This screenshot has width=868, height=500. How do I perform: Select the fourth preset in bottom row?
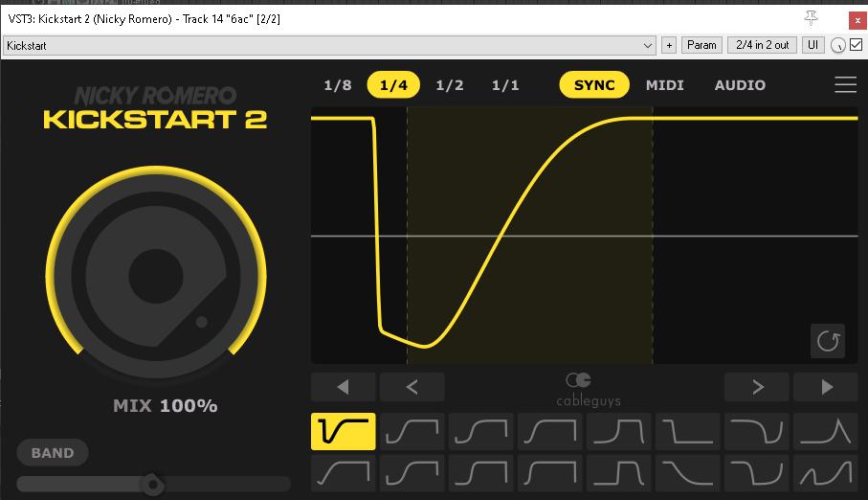click(549, 473)
